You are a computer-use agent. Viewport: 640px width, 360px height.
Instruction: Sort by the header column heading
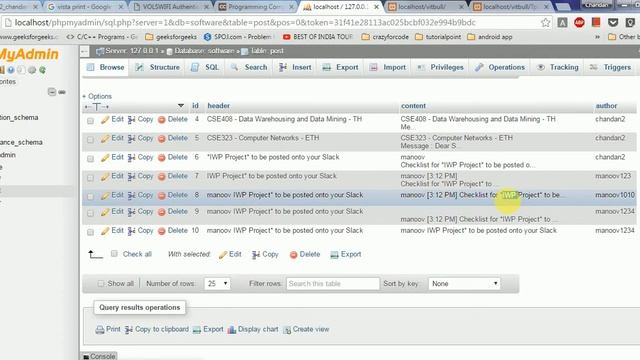click(x=218, y=106)
